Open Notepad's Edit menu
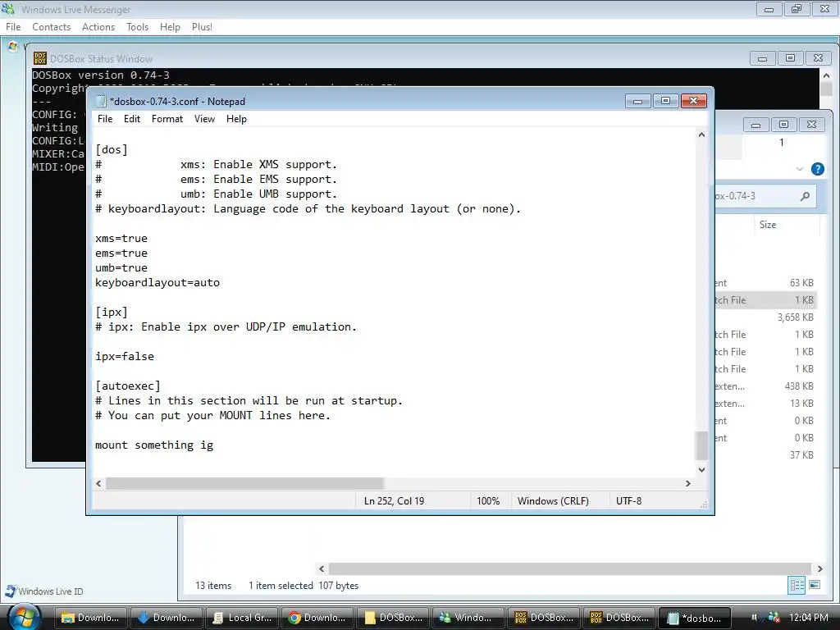 click(132, 119)
